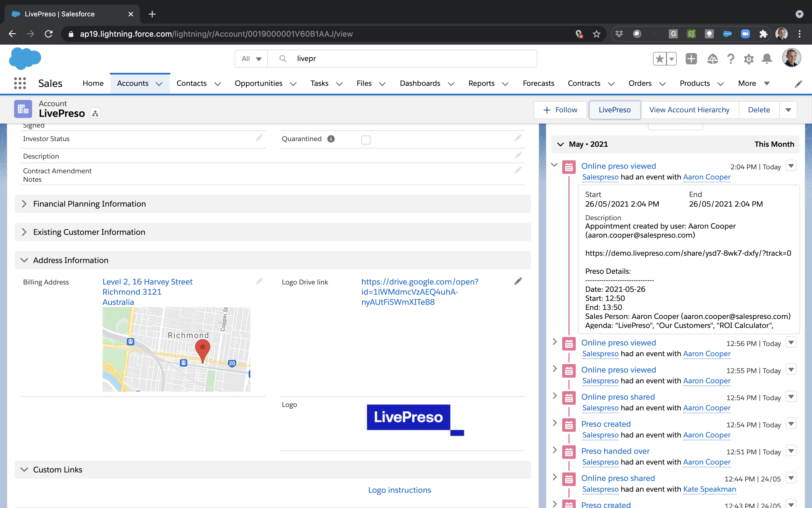Screen dimensions: 812x508
Task: Click the Delete button
Action: [759, 110]
